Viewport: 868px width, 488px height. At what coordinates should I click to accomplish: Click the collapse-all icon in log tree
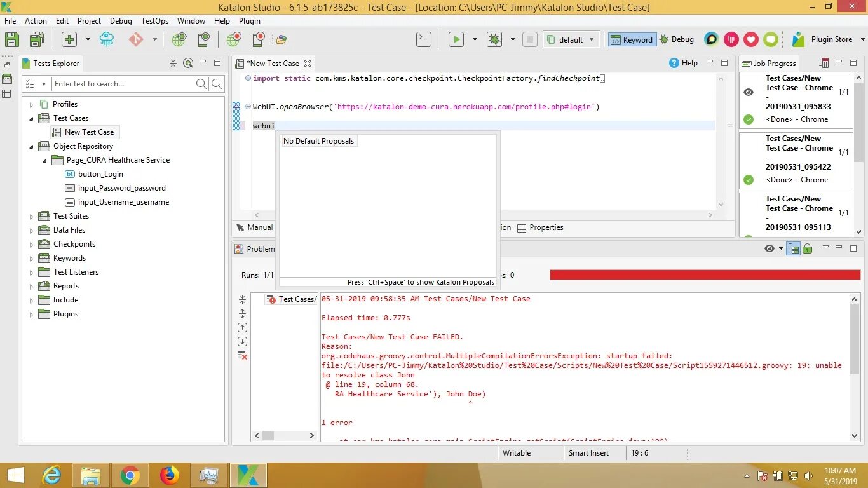[x=242, y=299]
